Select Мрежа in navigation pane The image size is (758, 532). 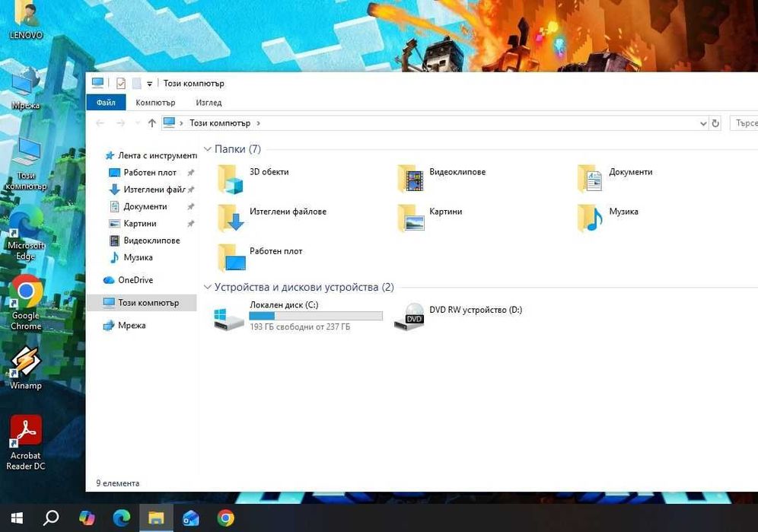125,326
